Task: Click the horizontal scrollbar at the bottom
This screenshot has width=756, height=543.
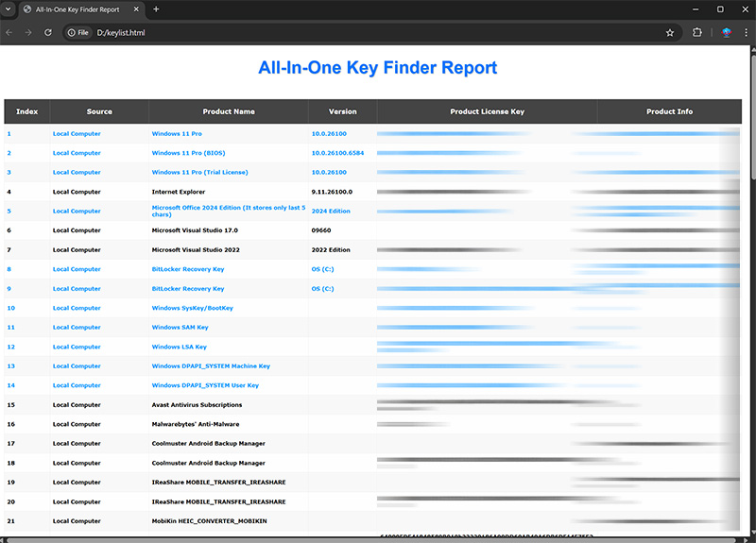Action: tap(283, 539)
